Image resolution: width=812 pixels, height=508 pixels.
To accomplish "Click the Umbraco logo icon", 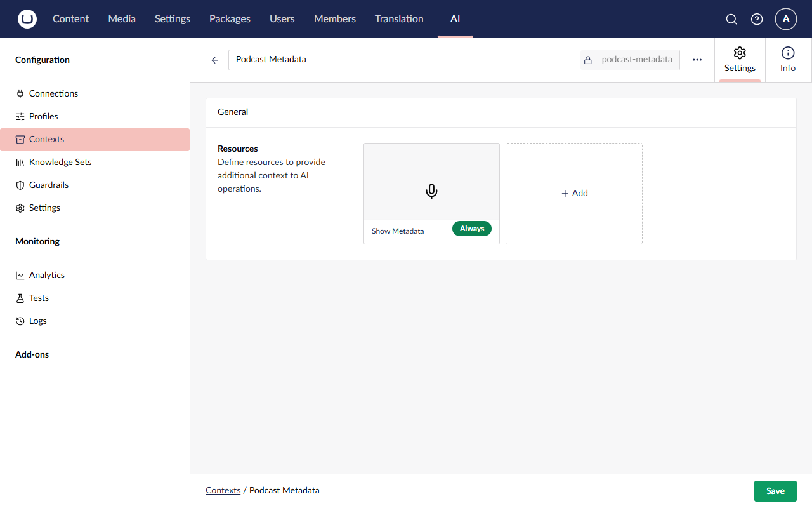I will [x=27, y=19].
